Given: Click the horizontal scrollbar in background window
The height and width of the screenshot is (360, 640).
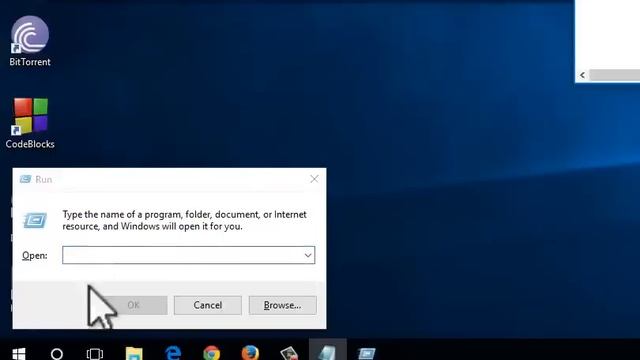Looking at the screenshot, I should click(x=614, y=75).
